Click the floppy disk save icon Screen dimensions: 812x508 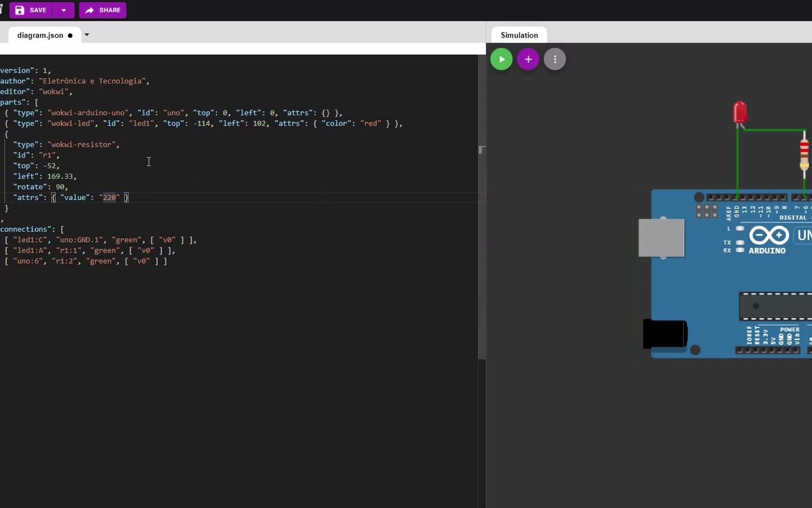pyautogui.click(x=20, y=10)
